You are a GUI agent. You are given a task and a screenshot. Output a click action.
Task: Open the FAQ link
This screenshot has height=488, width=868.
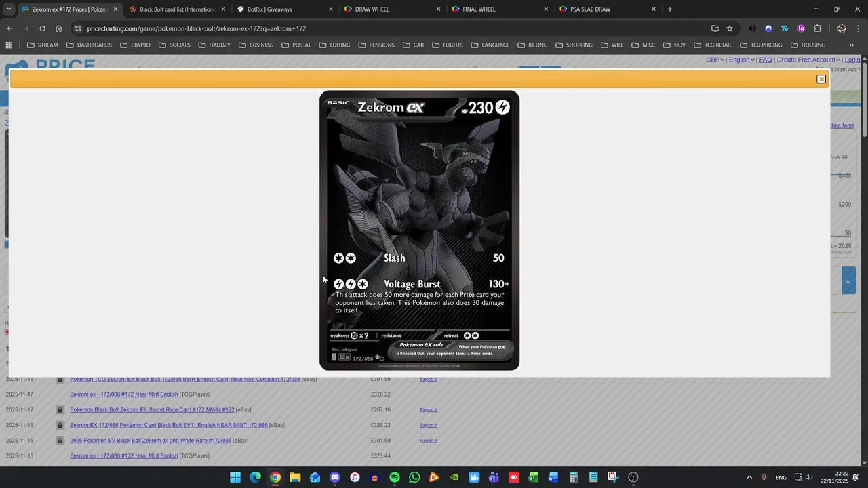(766, 60)
